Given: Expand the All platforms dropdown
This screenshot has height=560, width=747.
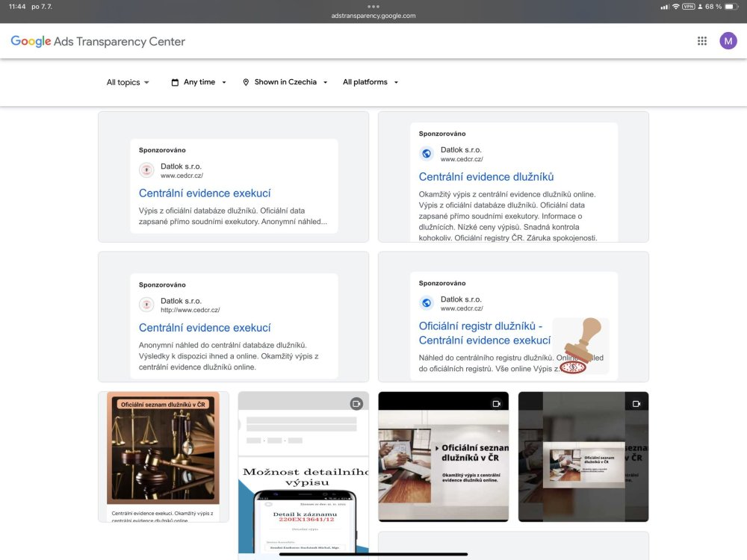Looking at the screenshot, I should tap(371, 82).
